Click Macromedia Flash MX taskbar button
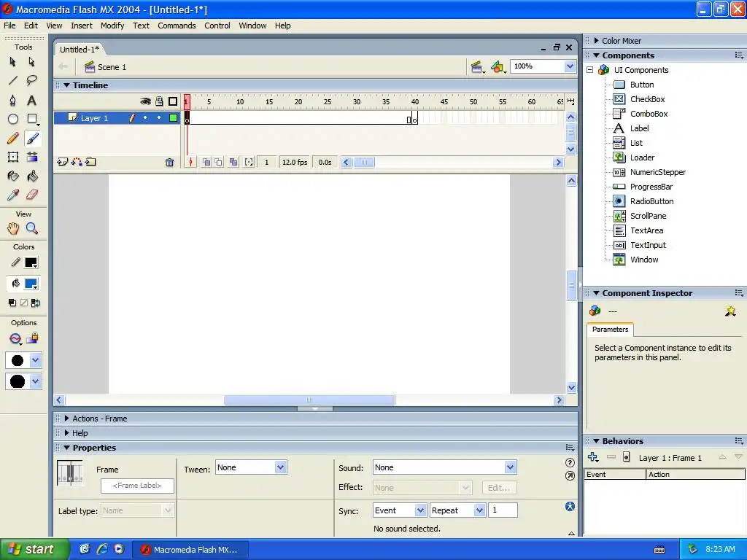 click(190, 550)
